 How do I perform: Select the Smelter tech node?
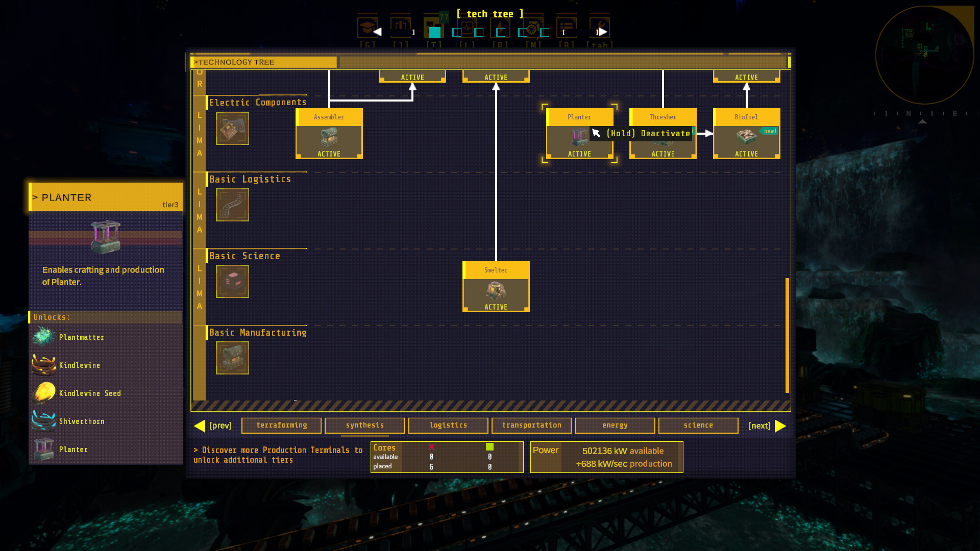click(496, 287)
